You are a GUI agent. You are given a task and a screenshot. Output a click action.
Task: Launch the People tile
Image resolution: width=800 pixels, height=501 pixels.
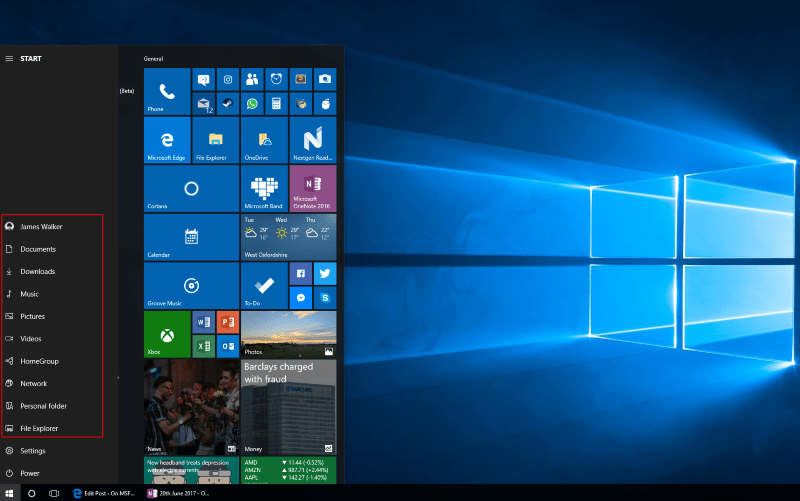coord(252,80)
